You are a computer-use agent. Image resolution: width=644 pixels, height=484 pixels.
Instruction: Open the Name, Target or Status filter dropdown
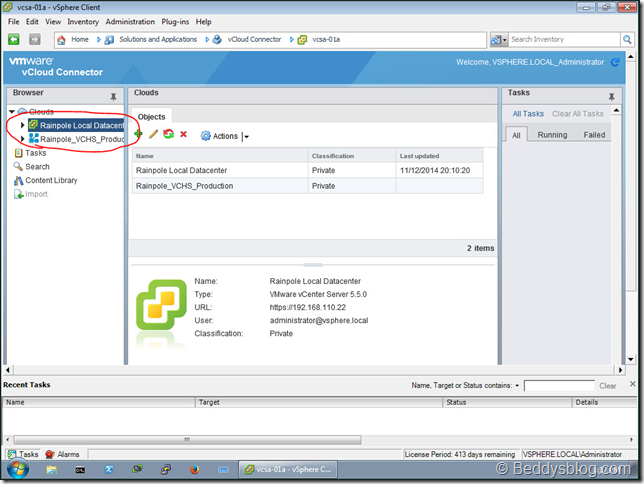[517, 385]
